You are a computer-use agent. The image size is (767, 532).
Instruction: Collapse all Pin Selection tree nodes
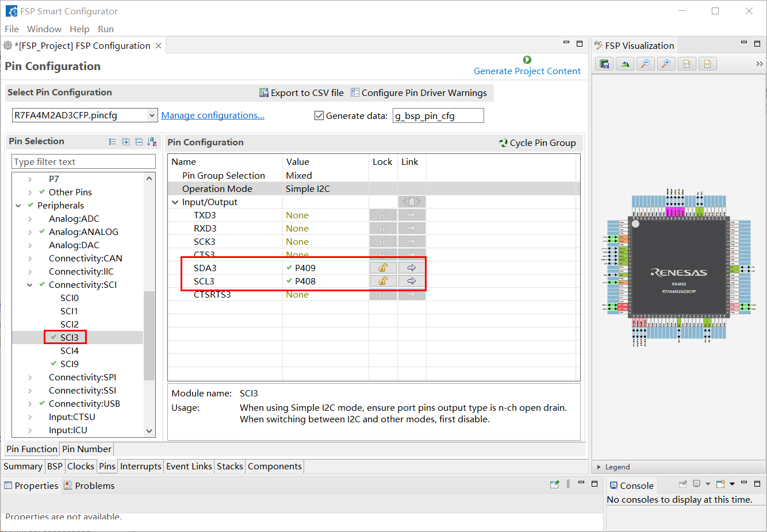[139, 142]
